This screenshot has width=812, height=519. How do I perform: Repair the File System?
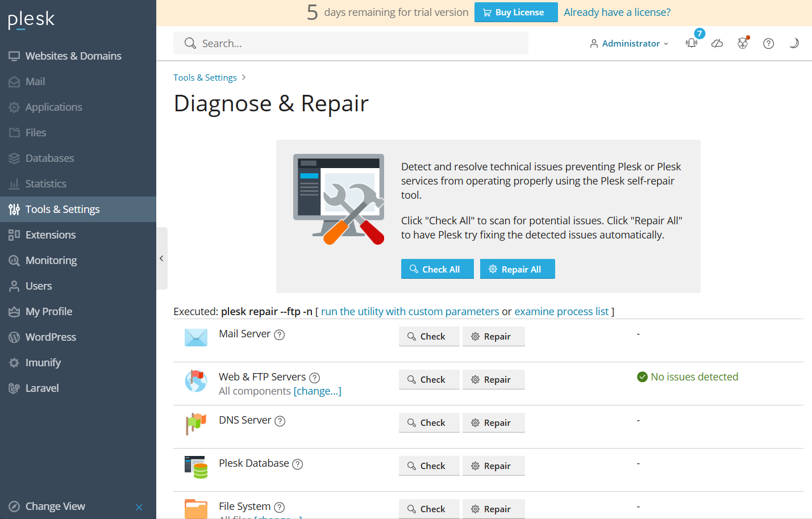pos(494,509)
